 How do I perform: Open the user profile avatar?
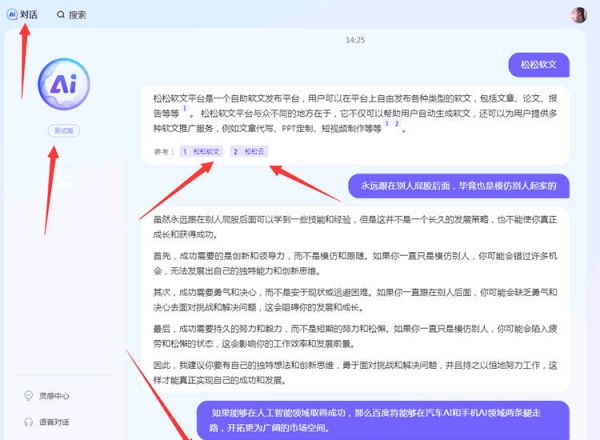click(x=578, y=15)
